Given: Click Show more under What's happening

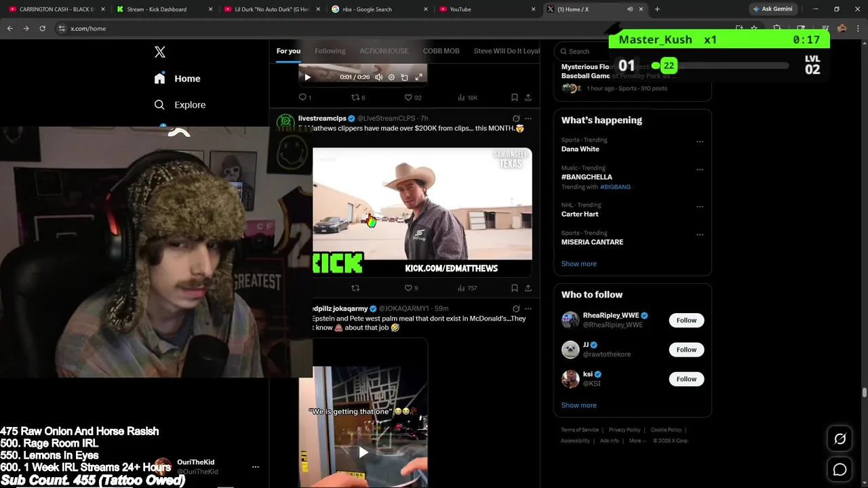Looking at the screenshot, I should (x=578, y=264).
